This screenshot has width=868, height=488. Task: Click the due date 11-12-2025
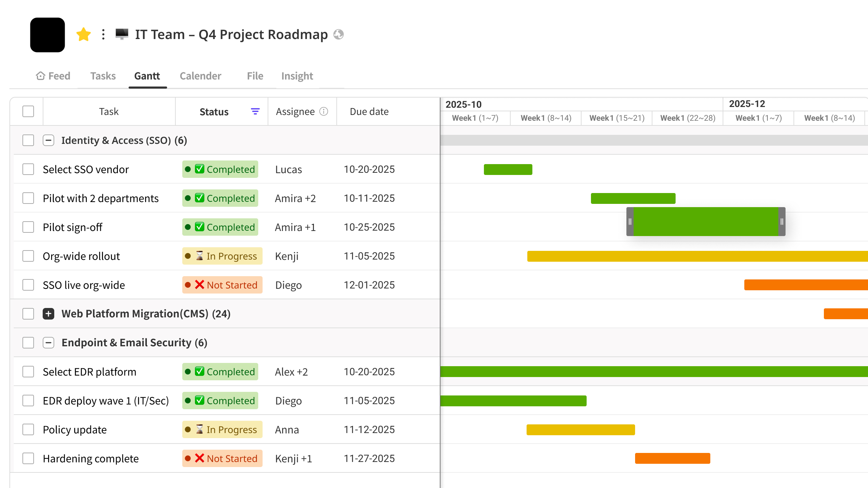pyautogui.click(x=369, y=429)
